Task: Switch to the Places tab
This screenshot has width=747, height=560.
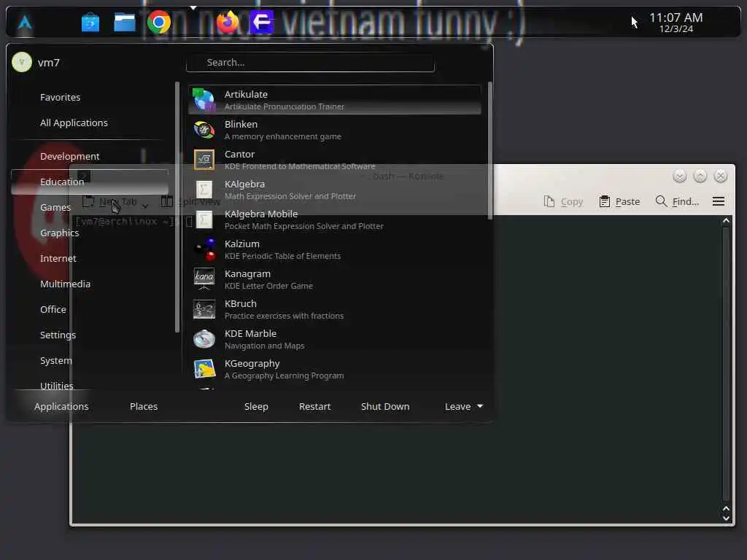Action: pos(144,406)
